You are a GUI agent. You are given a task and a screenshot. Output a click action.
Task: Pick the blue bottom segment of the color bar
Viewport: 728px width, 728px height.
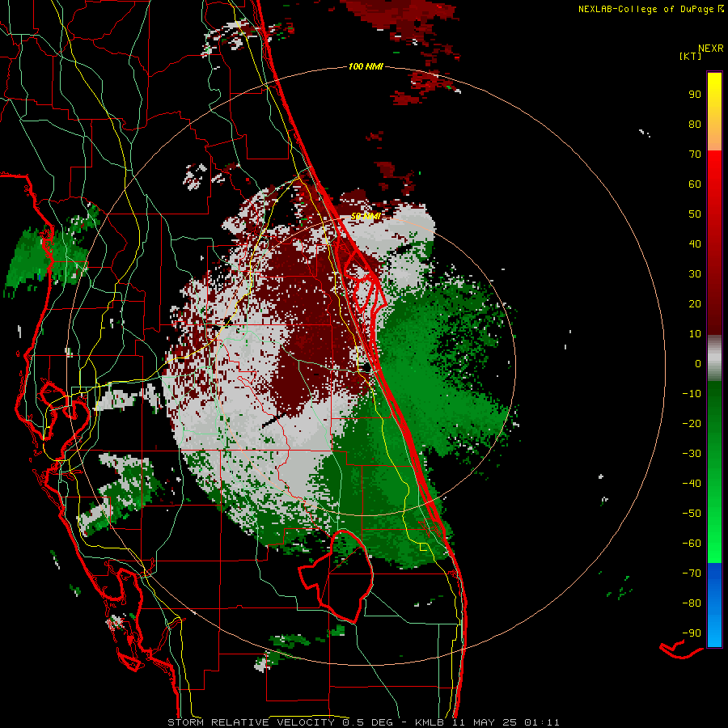pos(714,605)
